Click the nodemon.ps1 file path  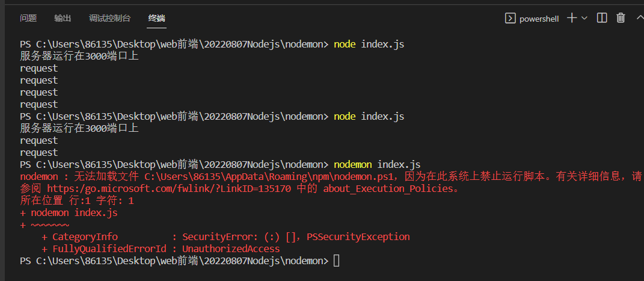tap(271, 177)
